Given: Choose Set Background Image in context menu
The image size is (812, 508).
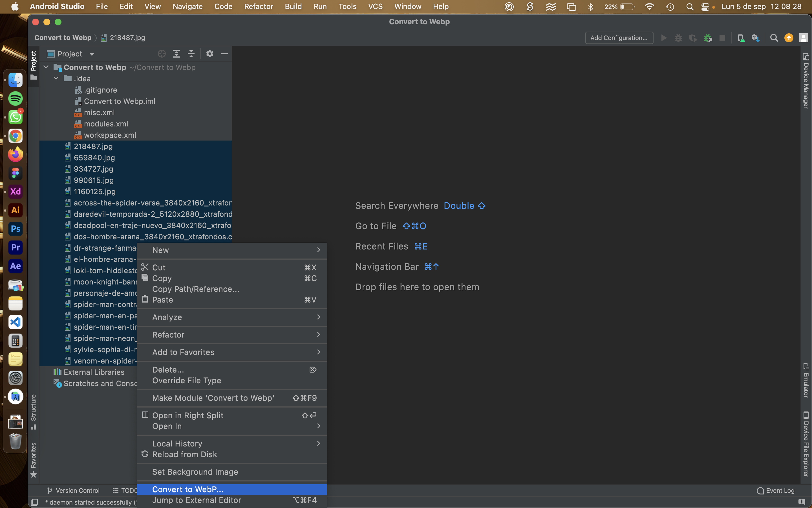Looking at the screenshot, I should [232, 472].
